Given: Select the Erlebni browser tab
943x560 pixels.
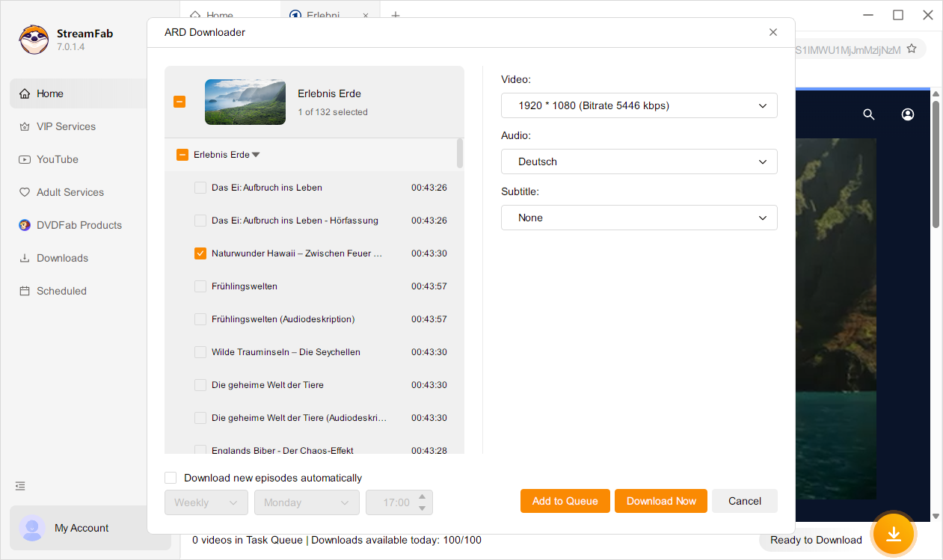Looking at the screenshot, I should [325, 15].
